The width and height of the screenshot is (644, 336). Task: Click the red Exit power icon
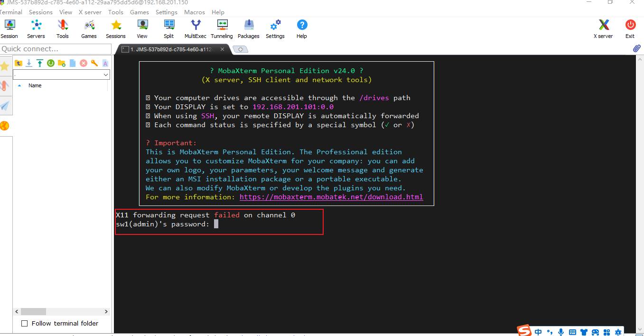(630, 29)
